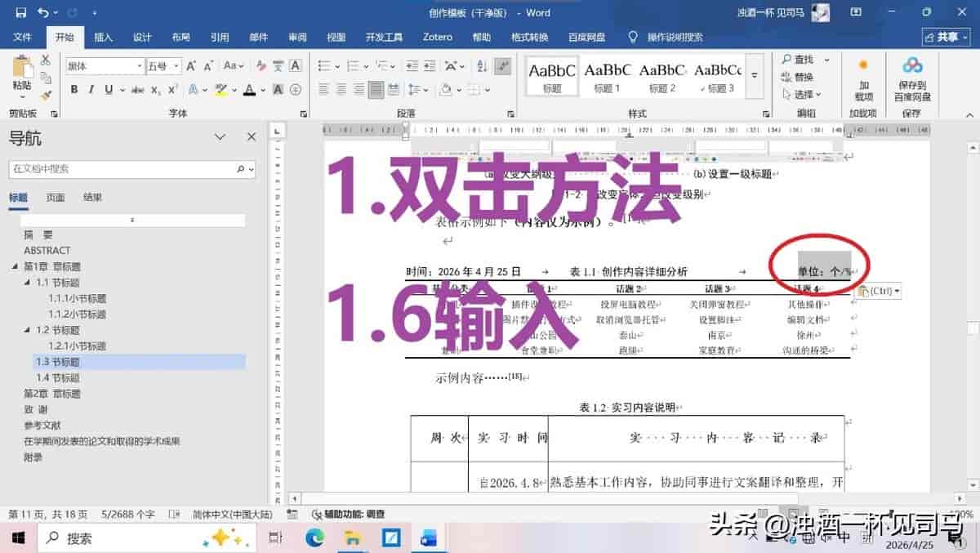Switch to the 布局 ribbon tab
Image resolution: width=980 pixels, height=553 pixels.
point(180,37)
